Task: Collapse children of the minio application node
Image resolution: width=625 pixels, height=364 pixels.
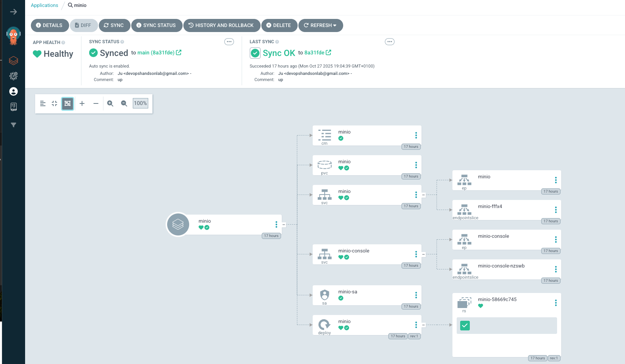Action: (284, 225)
